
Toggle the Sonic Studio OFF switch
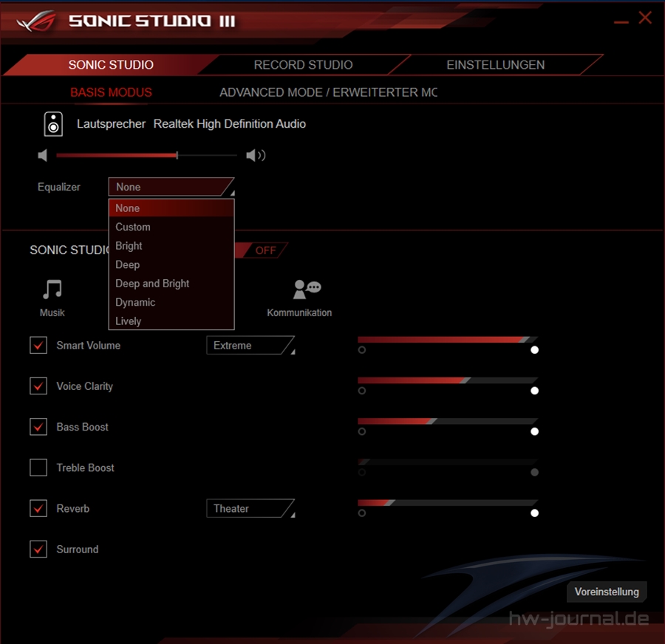pos(262,250)
